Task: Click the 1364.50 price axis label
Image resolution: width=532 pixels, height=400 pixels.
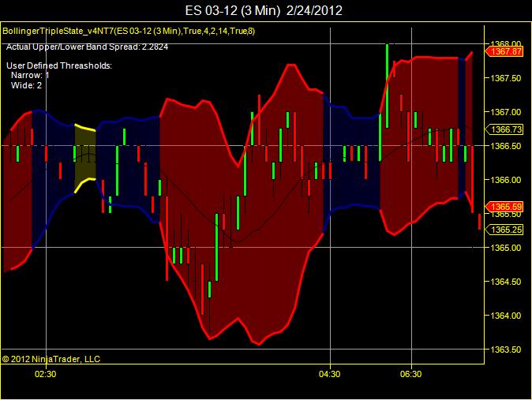Action: (506, 282)
